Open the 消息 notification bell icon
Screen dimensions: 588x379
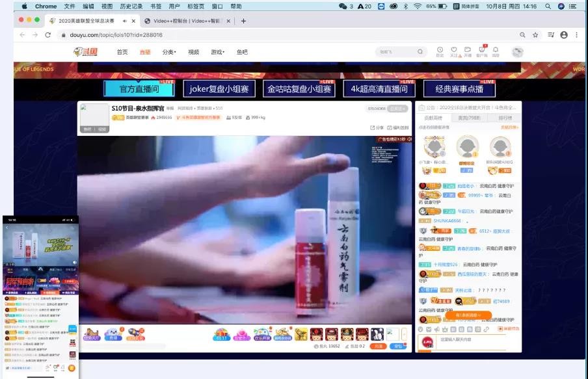496,51
